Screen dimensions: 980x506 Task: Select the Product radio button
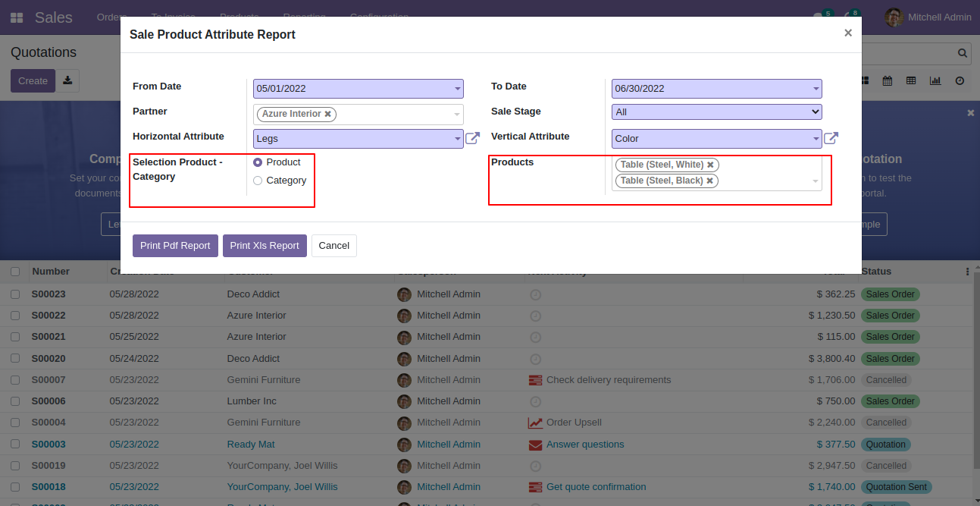click(258, 162)
